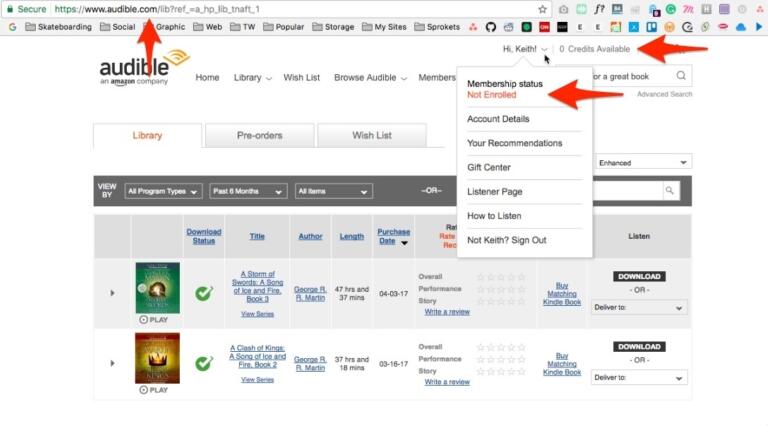Open the WhatFont f? extension

(599, 9)
